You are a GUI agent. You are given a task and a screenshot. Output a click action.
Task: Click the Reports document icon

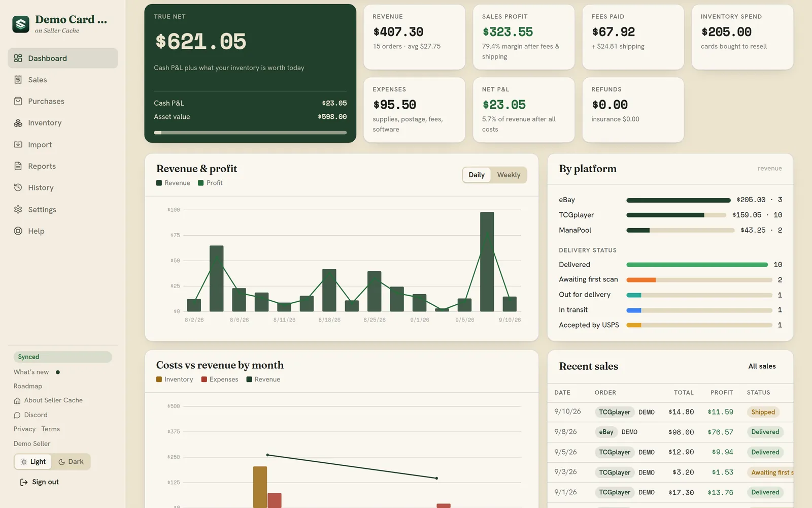[x=18, y=166]
